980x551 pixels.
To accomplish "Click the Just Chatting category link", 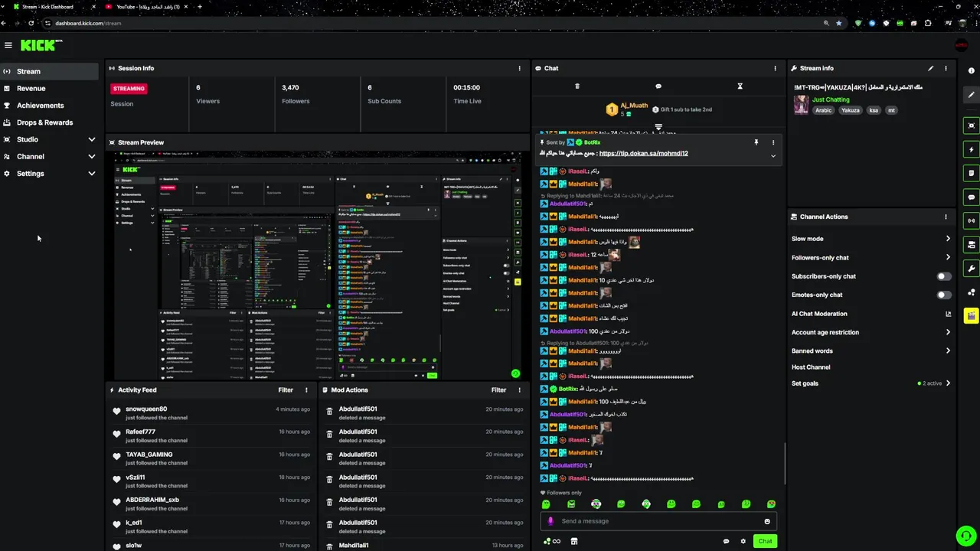I will (x=831, y=99).
